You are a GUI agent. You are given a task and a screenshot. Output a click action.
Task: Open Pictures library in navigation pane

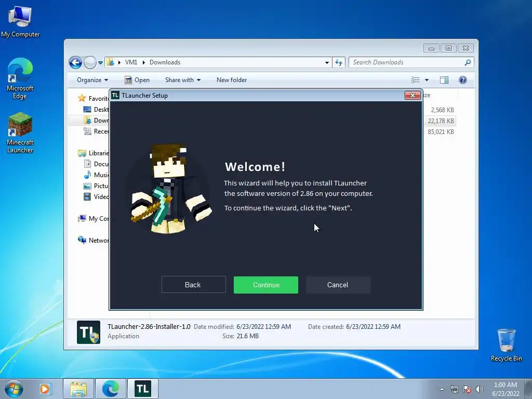pyautogui.click(x=96, y=186)
